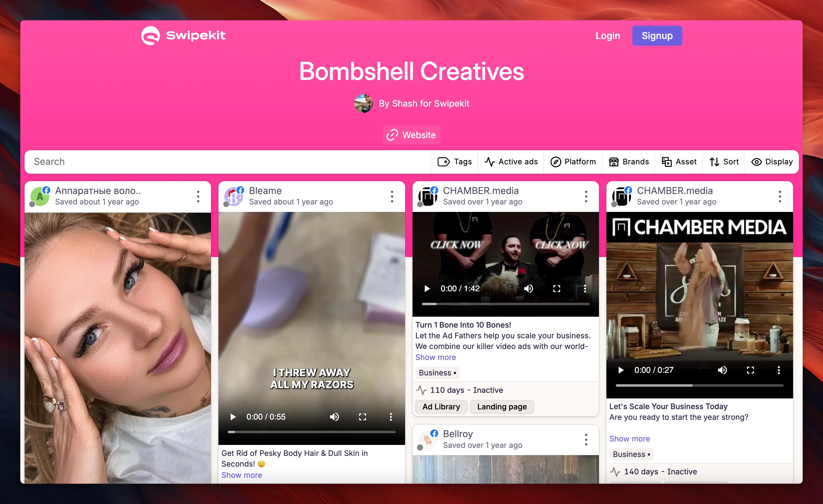Open the Asset filter dropdown
This screenshot has width=823, height=504.
(679, 162)
